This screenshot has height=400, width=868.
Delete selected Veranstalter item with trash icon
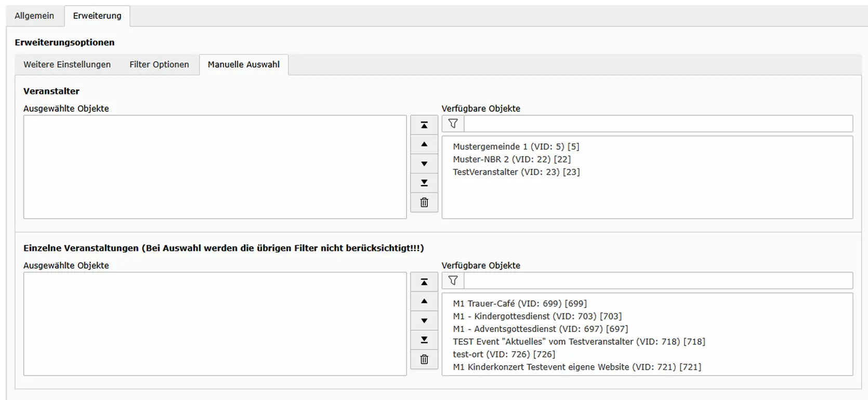point(424,203)
